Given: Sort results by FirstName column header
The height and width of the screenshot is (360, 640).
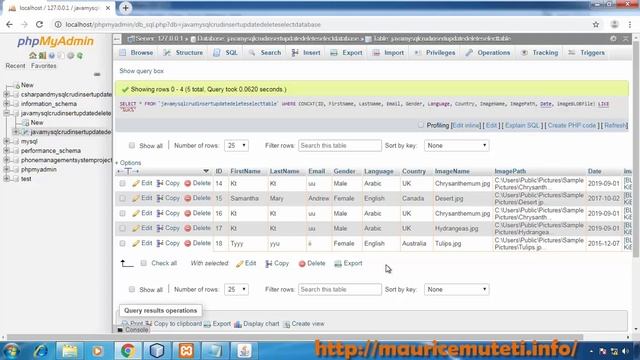Looking at the screenshot, I should [x=245, y=171].
